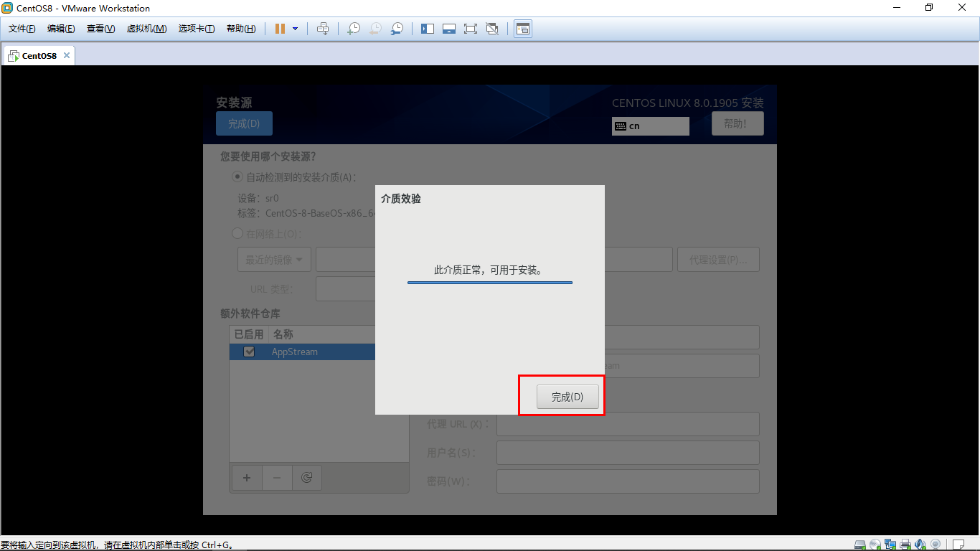Focus the 密码 input field
Screen dimensions: 980x551
tap(628, 481)
